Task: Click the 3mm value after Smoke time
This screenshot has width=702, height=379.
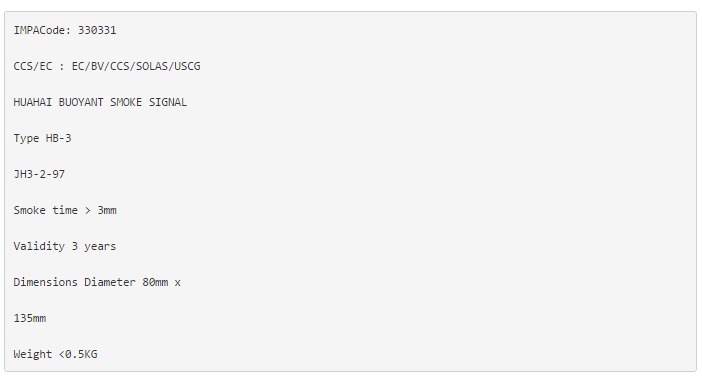Action: 107,210
